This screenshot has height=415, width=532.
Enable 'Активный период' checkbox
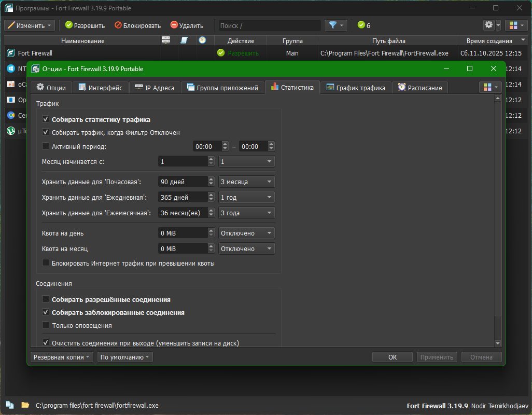[46, 146]
